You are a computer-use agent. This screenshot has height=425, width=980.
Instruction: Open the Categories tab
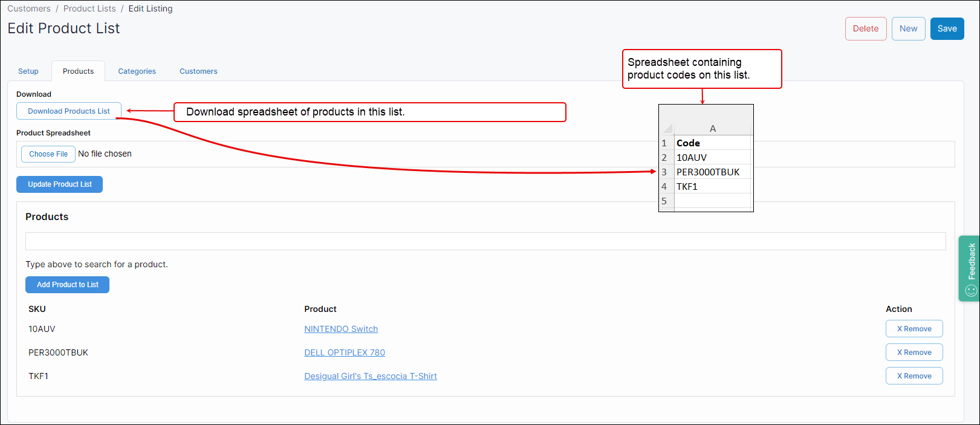[137, 71]
